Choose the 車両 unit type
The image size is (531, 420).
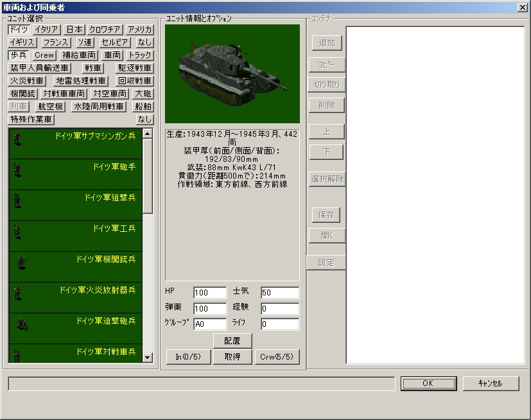(x=112, y=55)
